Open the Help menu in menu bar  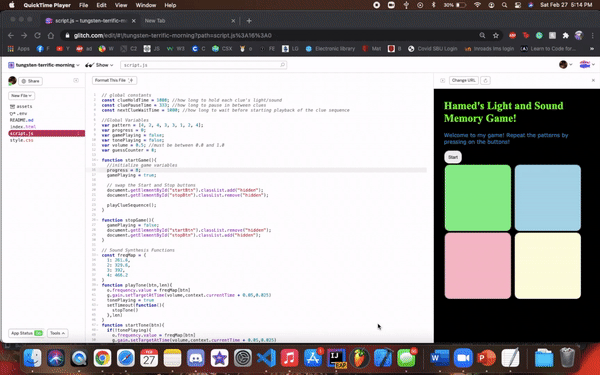[x=170, y=5]
